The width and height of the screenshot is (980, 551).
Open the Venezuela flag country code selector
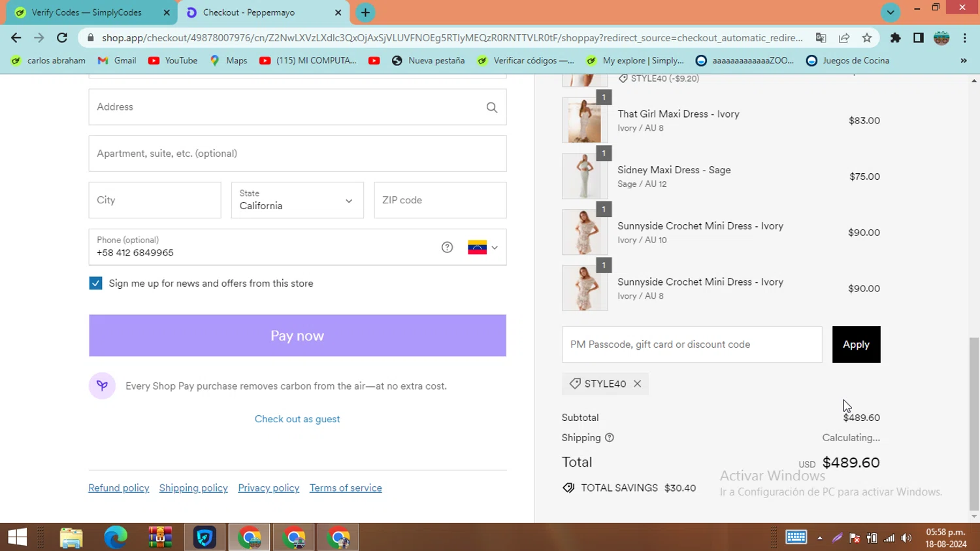pos(483,248)
